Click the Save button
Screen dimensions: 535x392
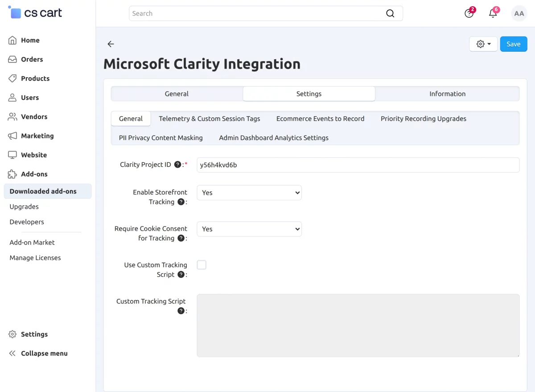tap(514, 44)
